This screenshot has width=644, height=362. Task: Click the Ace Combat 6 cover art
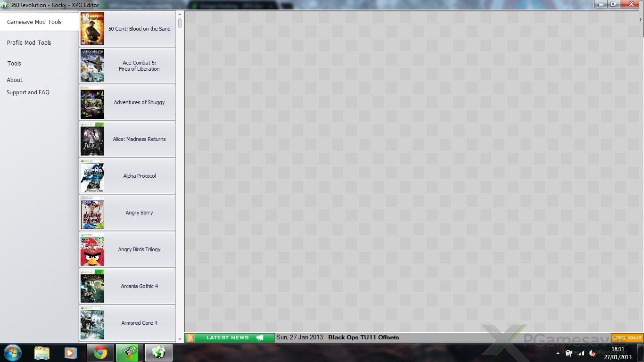tap(92, 66)
